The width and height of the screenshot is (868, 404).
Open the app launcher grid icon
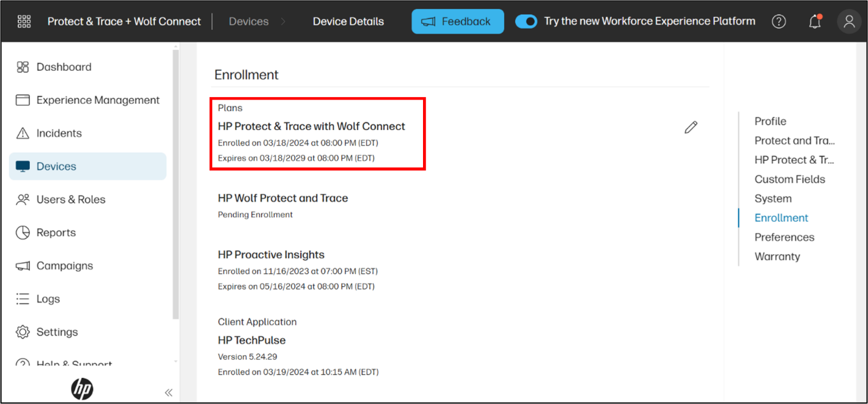click(x=24, y=21)
